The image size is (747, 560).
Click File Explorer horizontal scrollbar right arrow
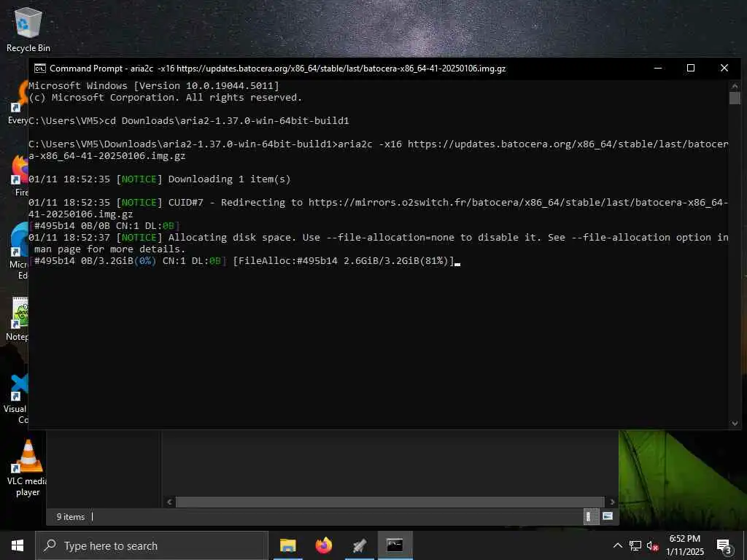pyautogui.click(x=612, y=502)
